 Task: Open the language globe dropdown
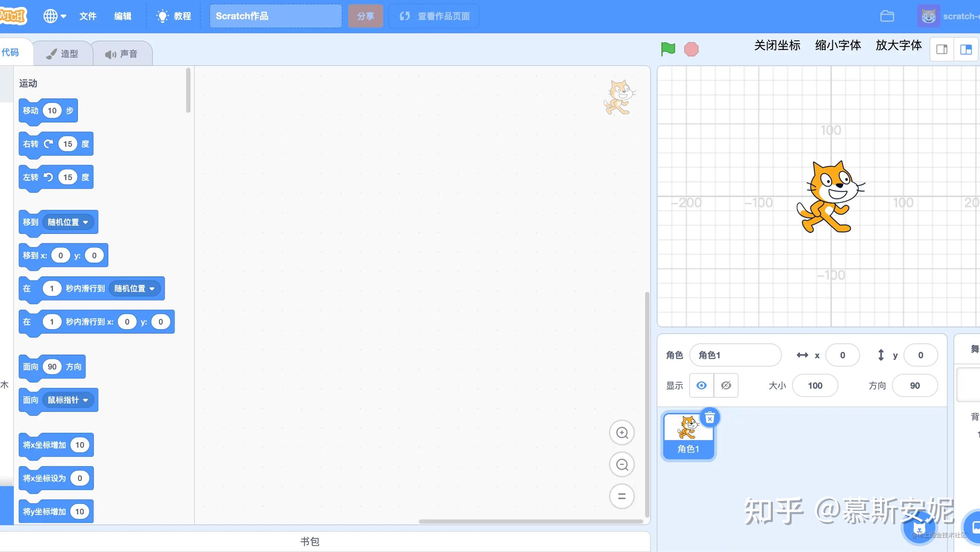tap(54, 16)
